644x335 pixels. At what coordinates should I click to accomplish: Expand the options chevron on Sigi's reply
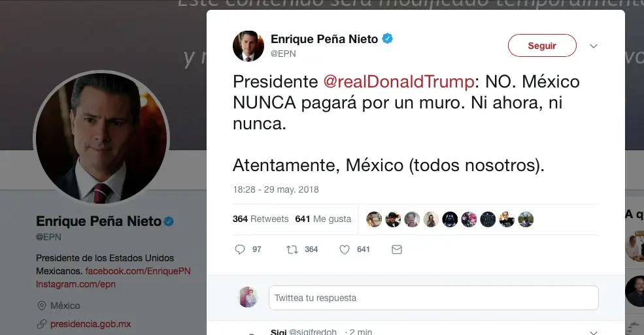click(594, 332)
